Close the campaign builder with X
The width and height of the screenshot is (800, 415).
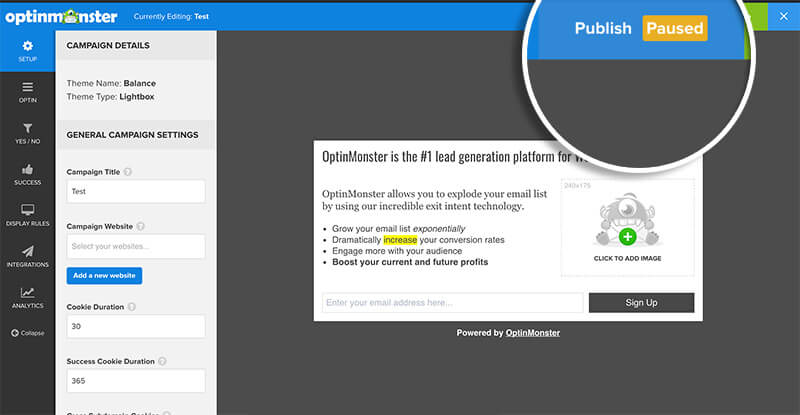tap(784, 16)
